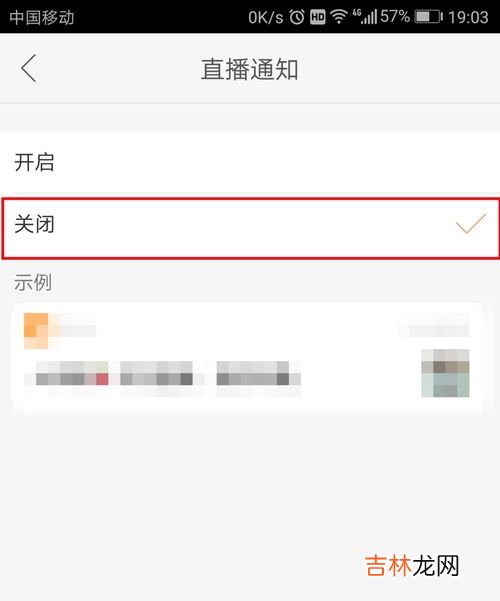Image resolution: width=500 pixels, height=601 pixels.
Task: Tap the 示例 section label
Action: (x=33, y=282)
